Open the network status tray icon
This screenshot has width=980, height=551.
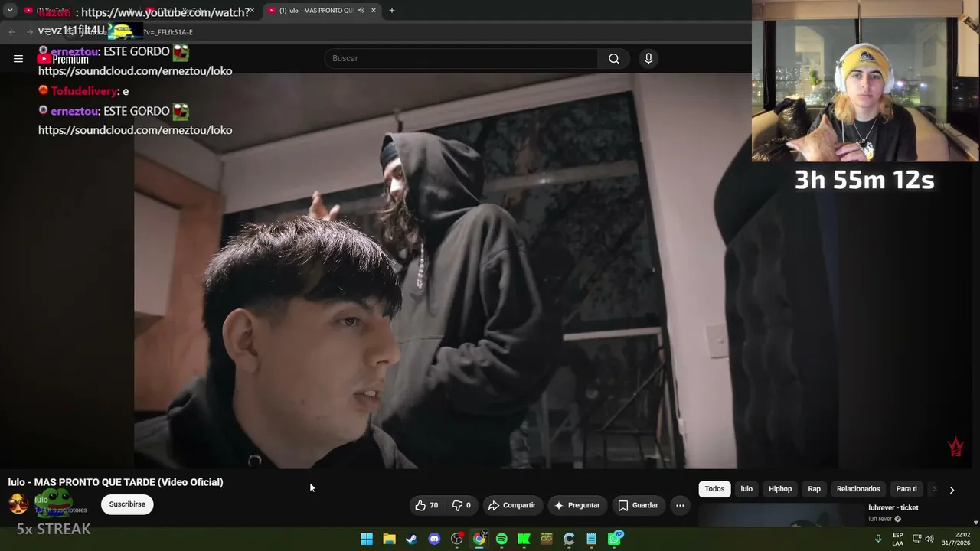coord(916,539)
